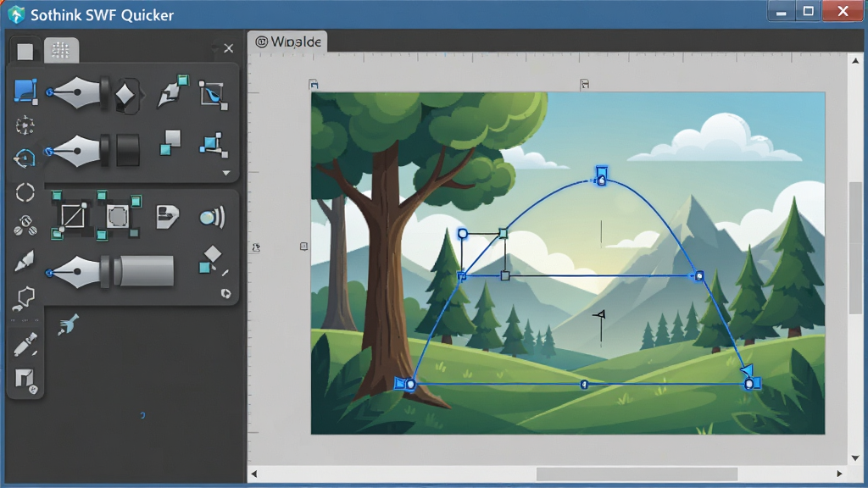Click the vertical scrollbar down arrow

(855, 458)
